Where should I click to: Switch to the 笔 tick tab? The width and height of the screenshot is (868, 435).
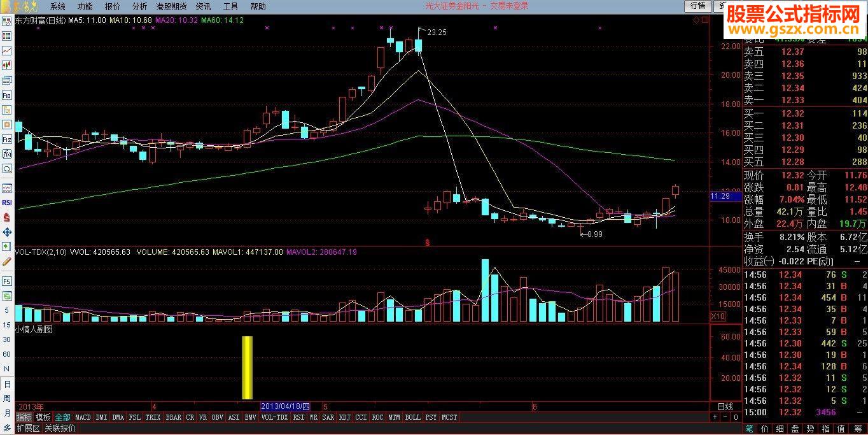pyautogui.click(x=750, y=429)
